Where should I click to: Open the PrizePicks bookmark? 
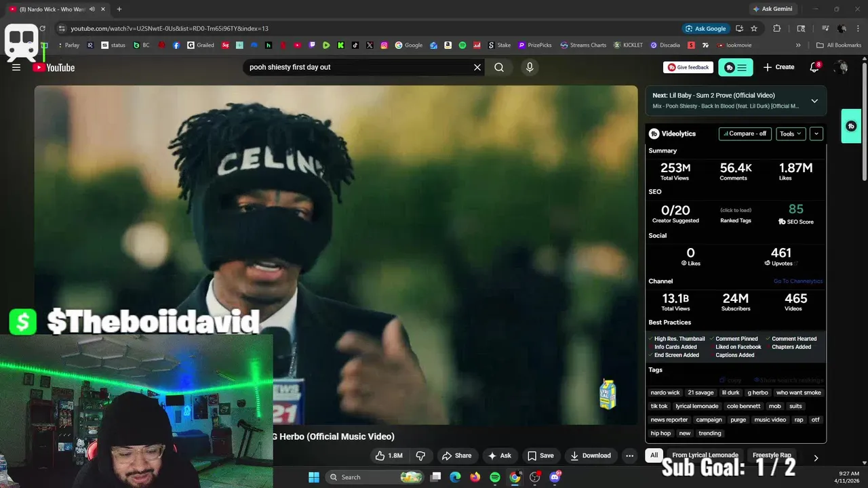pyautogui.click(x=535, y=45)
